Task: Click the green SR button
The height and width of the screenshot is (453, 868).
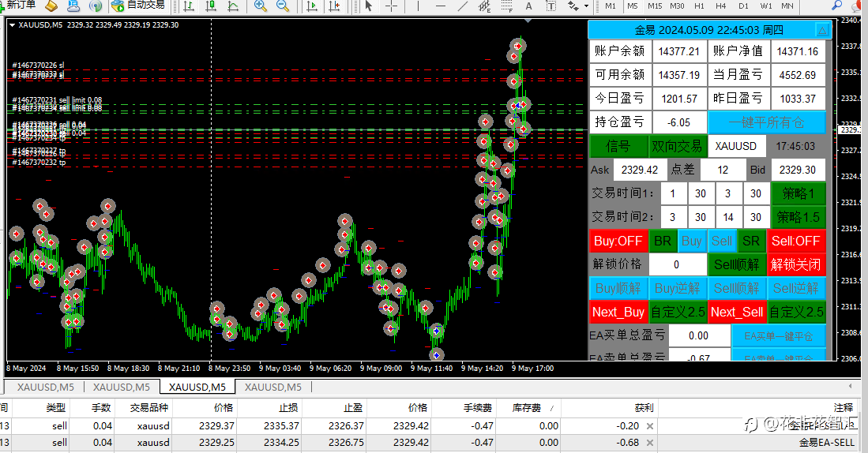Action: point(751,241)
